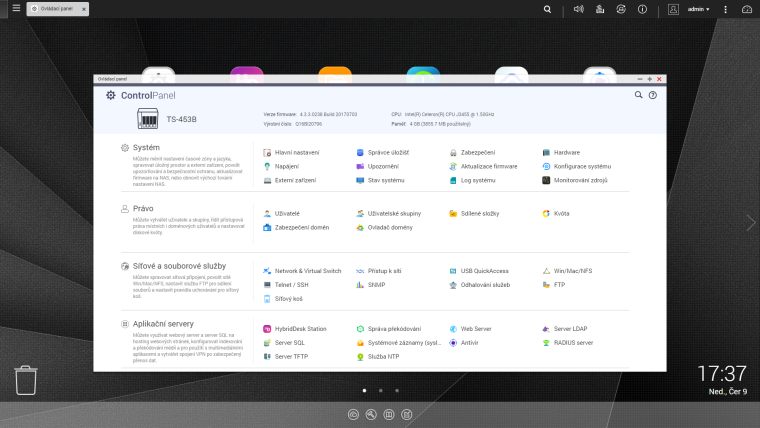Screen dimensions: 760x428
Task: Open Přístup k síti
Action: pyautogui.click(x=379, y=271)
